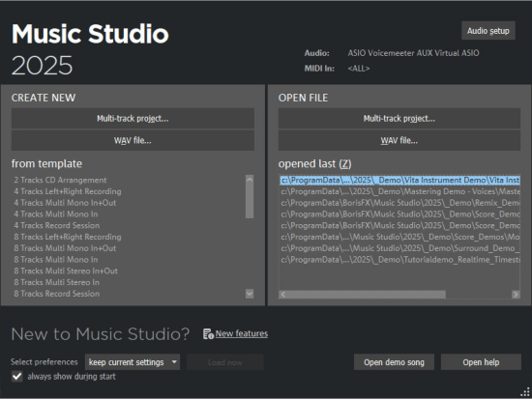Create a new Multi-track project
This screenshot has height=399, width=532.
[x=133, y=118]
